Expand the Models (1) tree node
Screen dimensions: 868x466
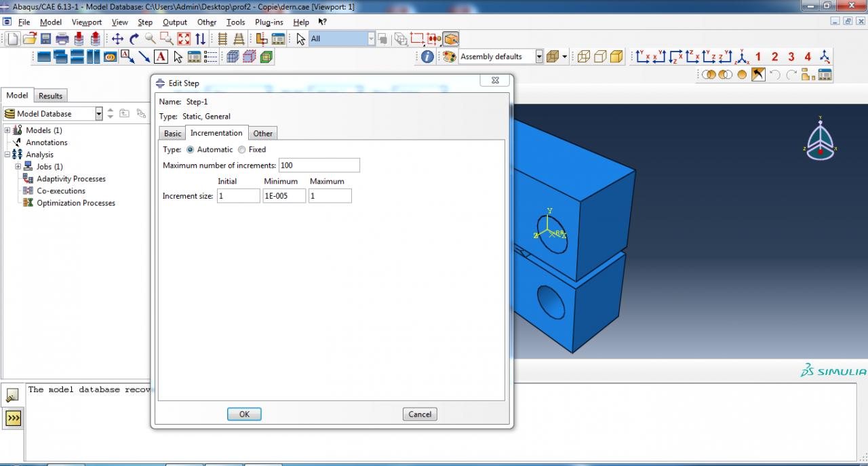(x=7, y=130)
